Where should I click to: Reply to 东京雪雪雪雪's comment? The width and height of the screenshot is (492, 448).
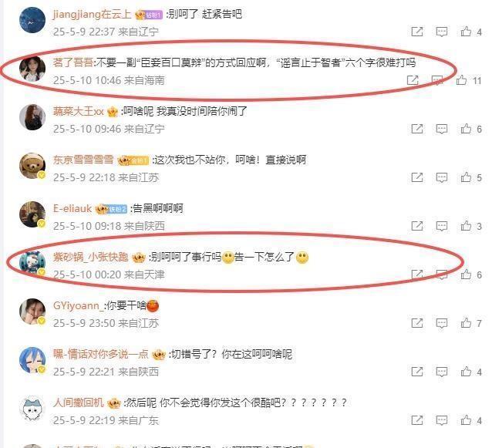tap(441, 177)
